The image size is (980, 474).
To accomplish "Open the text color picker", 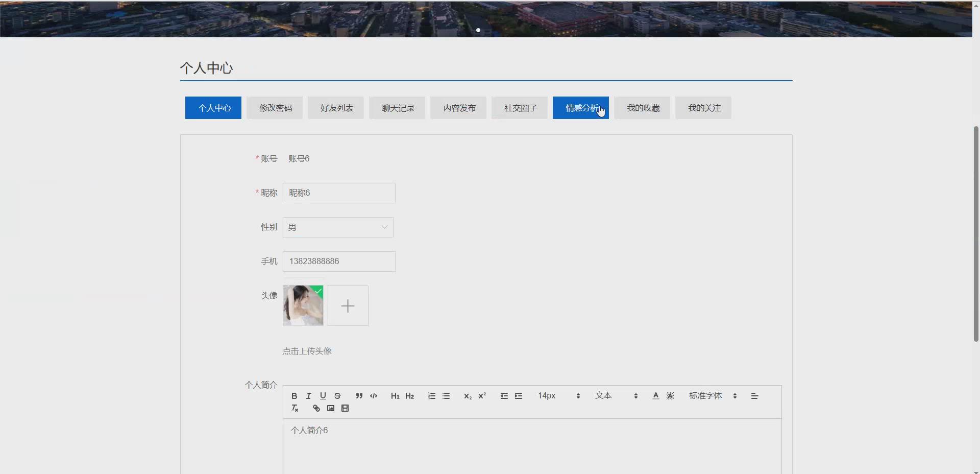I will [x=656, y=396].
